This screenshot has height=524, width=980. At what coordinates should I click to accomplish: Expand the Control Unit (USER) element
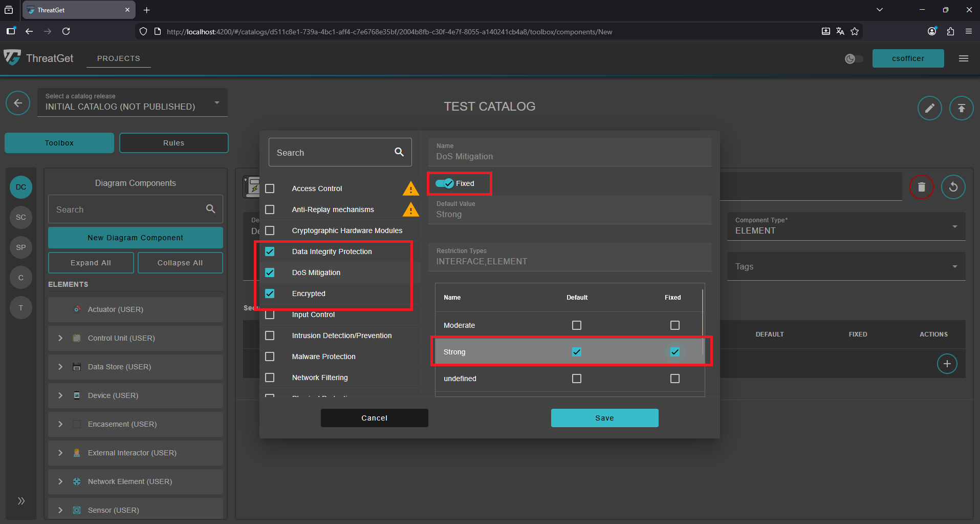60,338
